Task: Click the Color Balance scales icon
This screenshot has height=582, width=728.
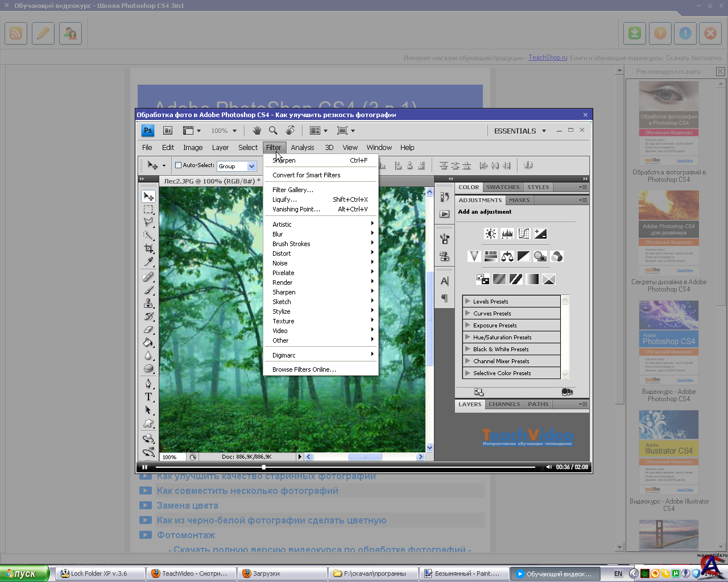Action: point(507,256)
